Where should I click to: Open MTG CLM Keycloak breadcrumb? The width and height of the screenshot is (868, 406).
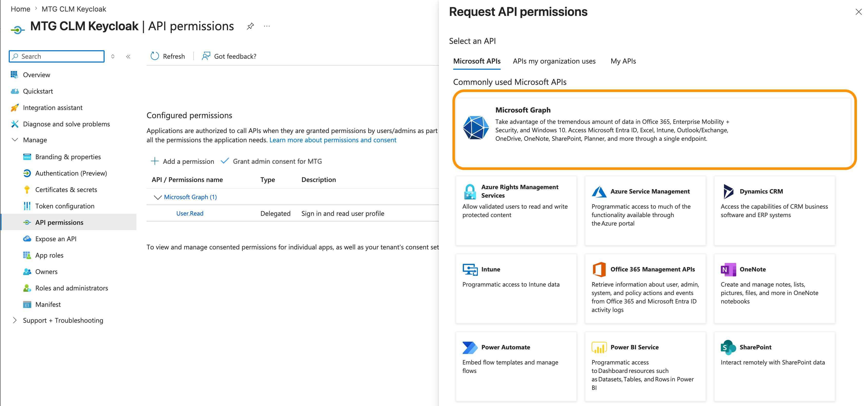[74, 9]
